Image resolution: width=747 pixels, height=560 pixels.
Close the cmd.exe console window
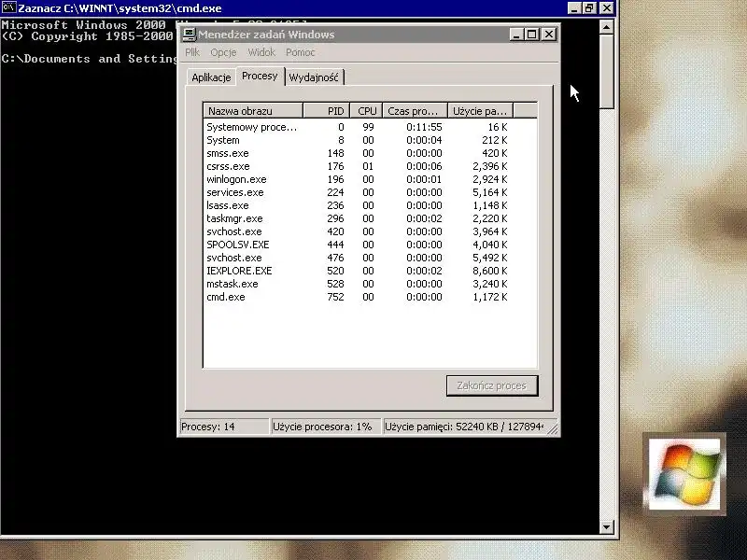point(606,8)
